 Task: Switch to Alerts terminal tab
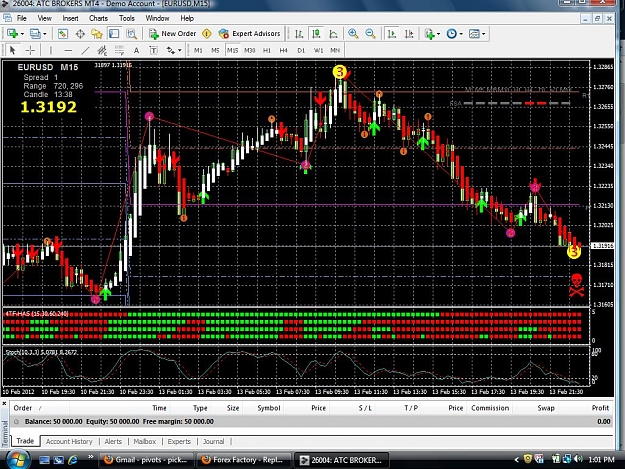point(113,442)
